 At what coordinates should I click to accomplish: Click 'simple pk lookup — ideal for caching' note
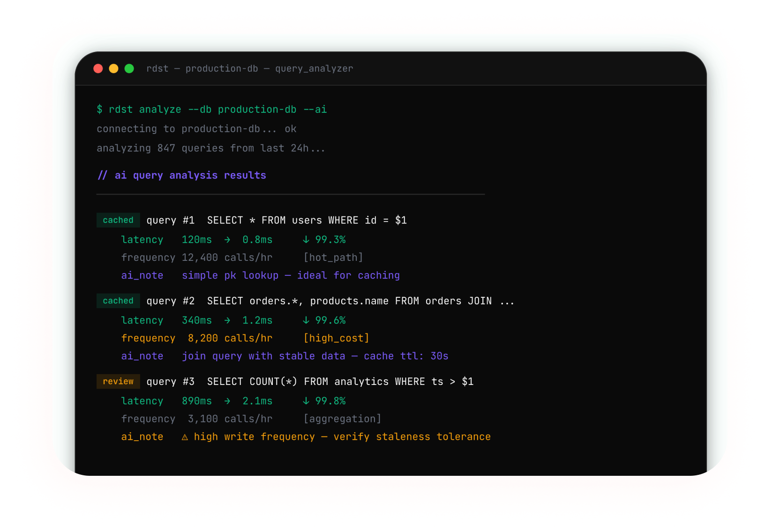[291, 275]
